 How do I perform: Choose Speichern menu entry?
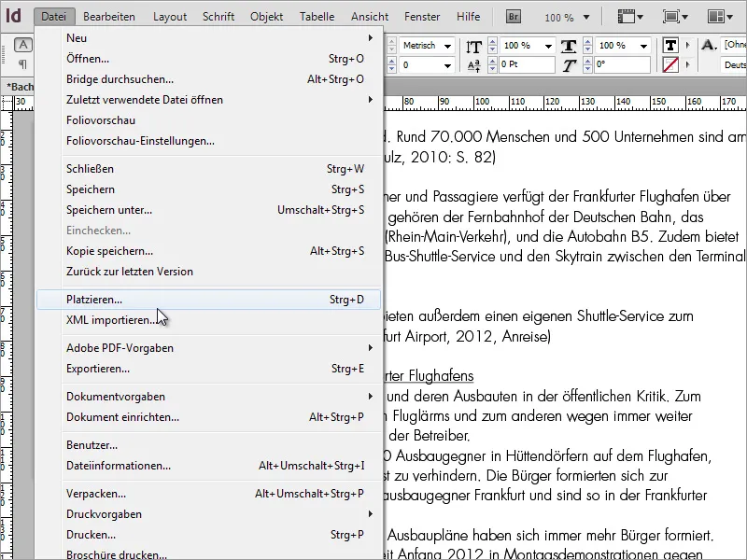tap(208, 189)
